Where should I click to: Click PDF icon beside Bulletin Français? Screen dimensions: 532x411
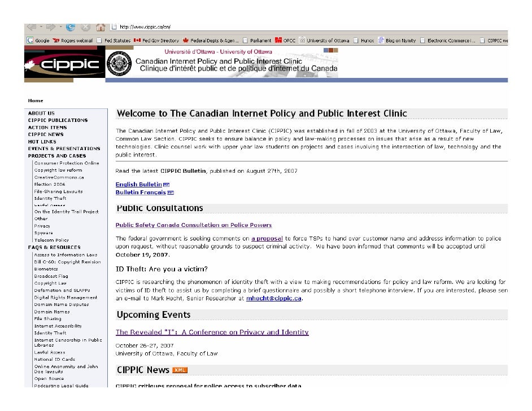[171, 193]
